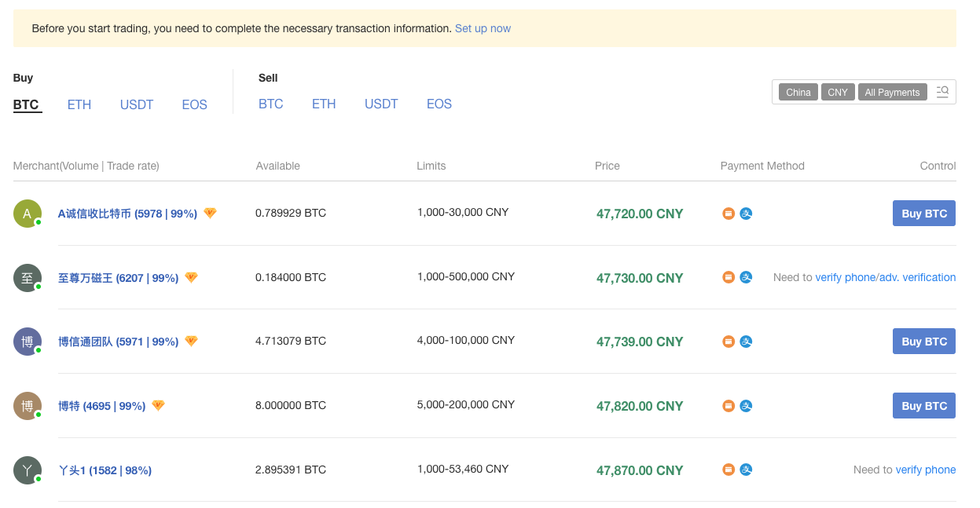Screen dimensions: 980x508
Task: Click diamond badge next to 至尊万磁王
Action: [x=191, y=277]
